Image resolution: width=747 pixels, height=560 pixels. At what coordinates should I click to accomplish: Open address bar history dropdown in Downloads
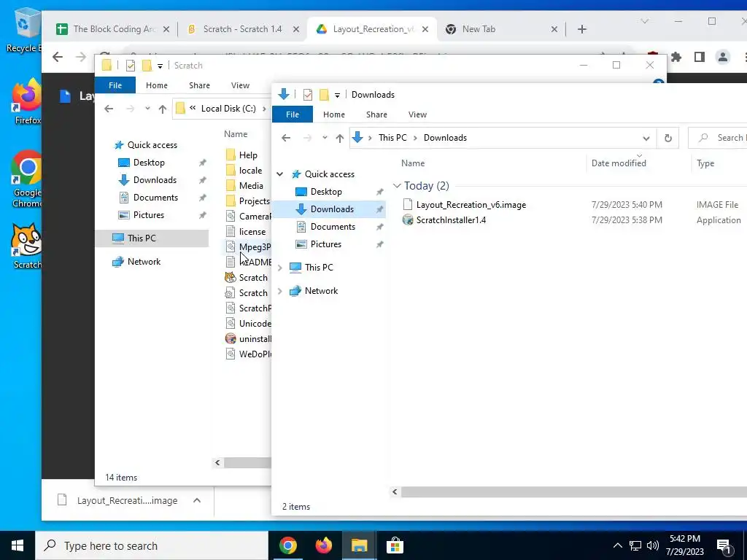pos(646,138)
